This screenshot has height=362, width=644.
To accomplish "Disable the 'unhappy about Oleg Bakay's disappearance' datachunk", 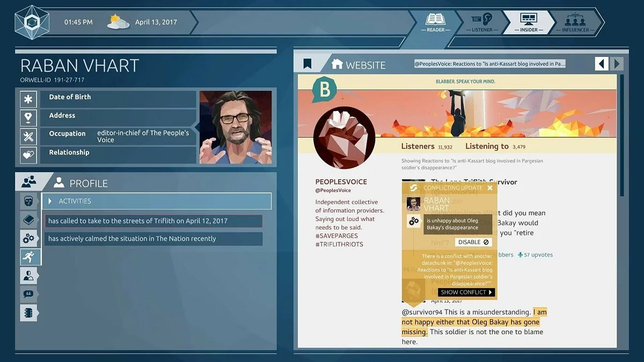I will (x=473, y=242).
